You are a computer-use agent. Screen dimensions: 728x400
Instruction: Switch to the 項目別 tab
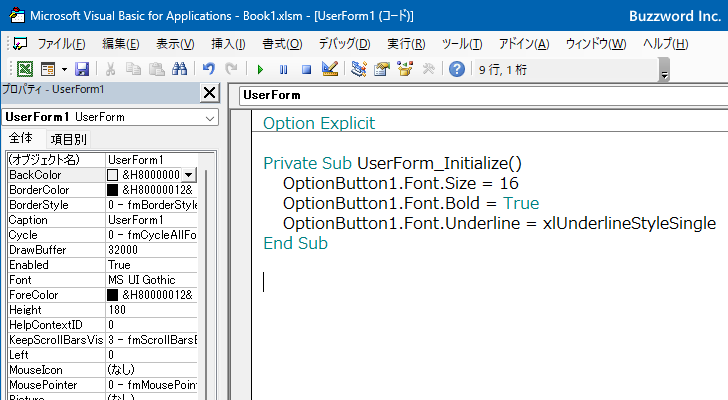68,139
